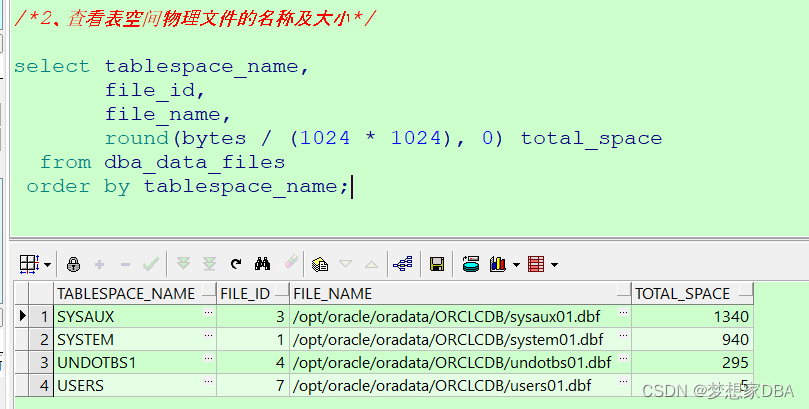Click row number 4 in the grid
This screenshot has width=809, height=409.
[x=41, y=385]
